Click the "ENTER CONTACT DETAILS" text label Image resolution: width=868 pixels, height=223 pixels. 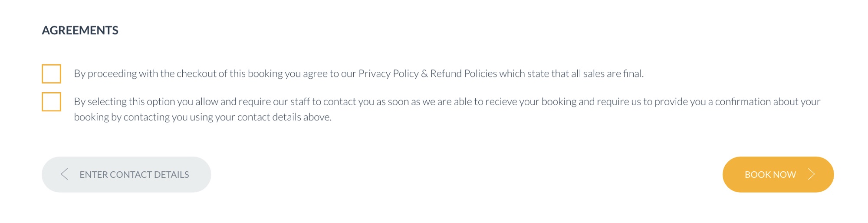point(134,175)
